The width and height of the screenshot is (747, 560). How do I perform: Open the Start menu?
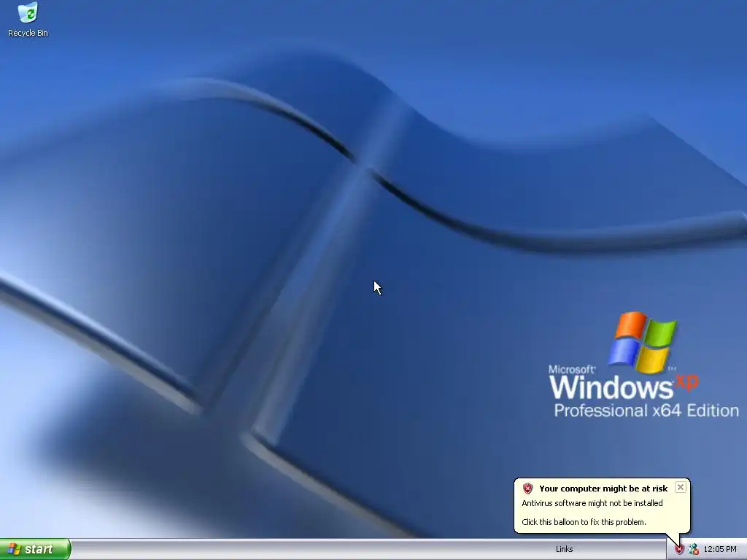click(35, 549)
